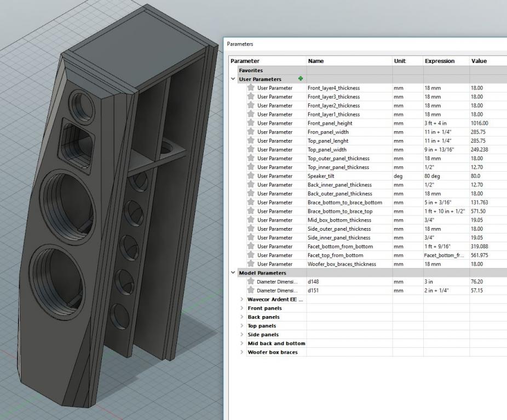The width and height of the screenshot is (507, 420).
Task: Click the value '571.50'
Action: [x=478, y=211]
